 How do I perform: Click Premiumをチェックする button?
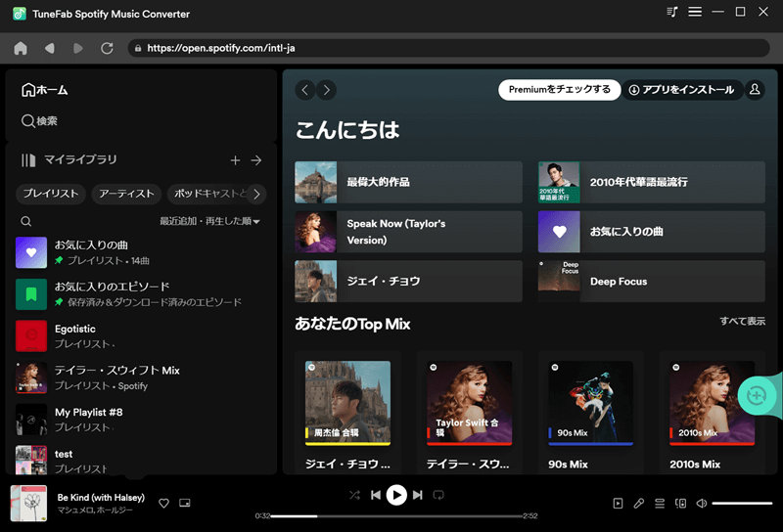(559, 90)
